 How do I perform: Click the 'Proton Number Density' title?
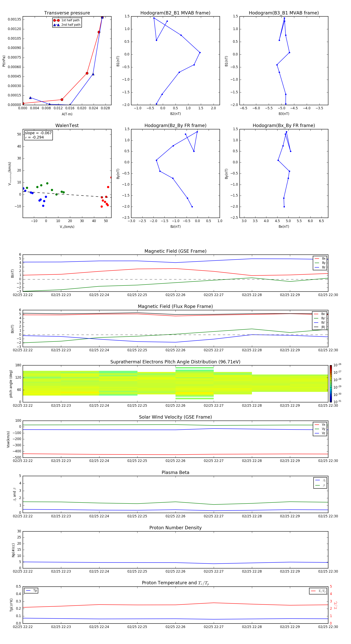tap(175, 528)
